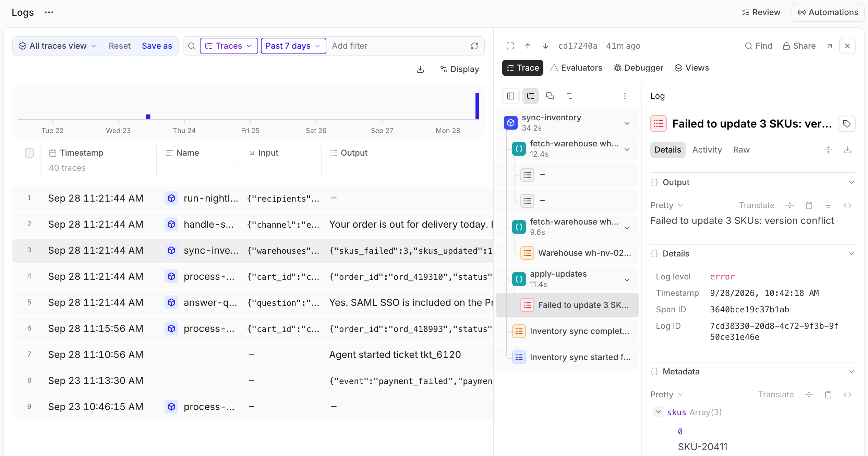Click Translate in the Output section
This screenshot has width=868, height=456.
click(x=757, y=205)
